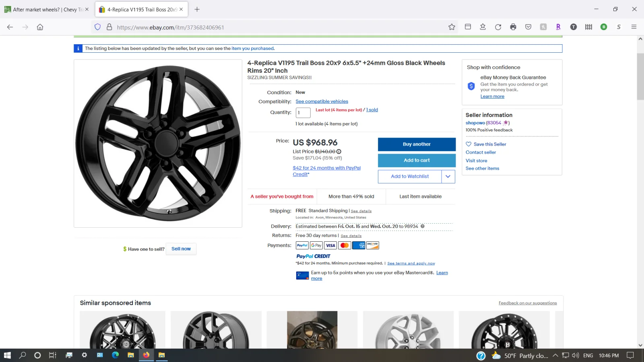Select the 'More than 49% sold' tab
Screen dimensions: 644x362
coord(351,196)
